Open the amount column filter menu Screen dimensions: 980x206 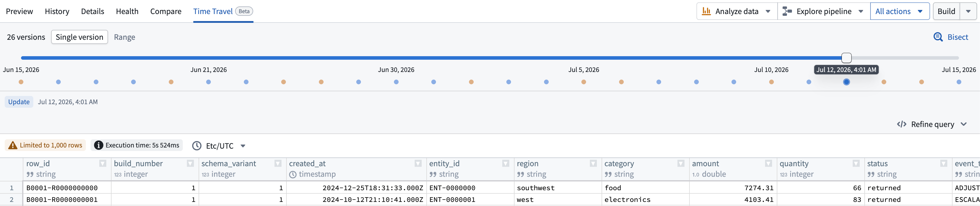pos(768,163)
